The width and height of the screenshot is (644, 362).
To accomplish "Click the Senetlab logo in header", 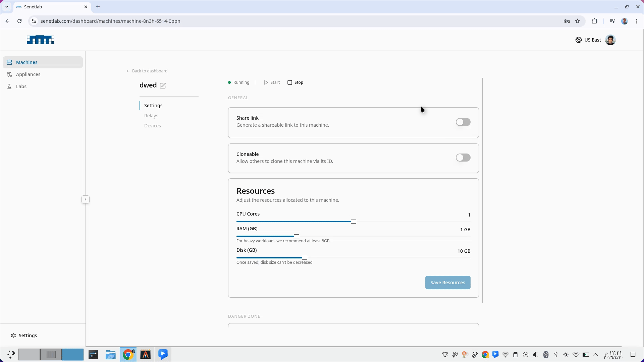I will tap(41, 40).
